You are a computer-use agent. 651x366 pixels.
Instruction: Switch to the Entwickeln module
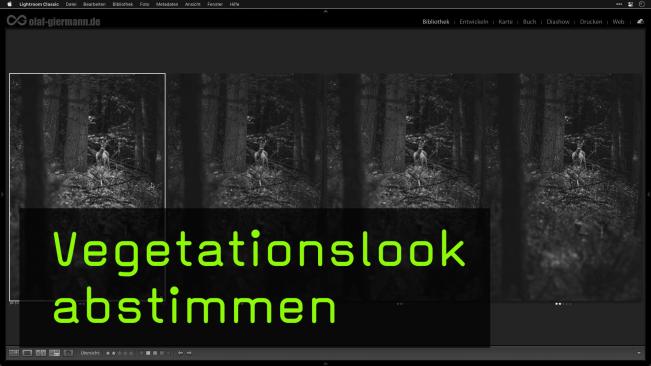474,22
